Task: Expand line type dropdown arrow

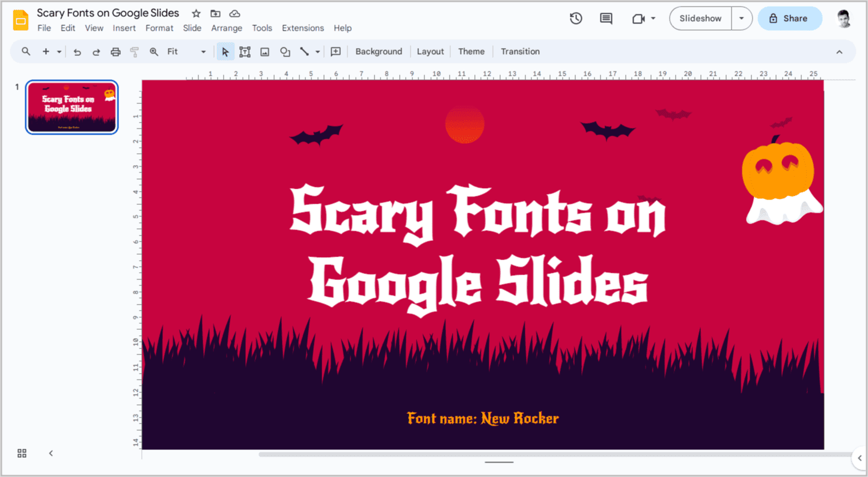Action: click(x=317, y=52)
